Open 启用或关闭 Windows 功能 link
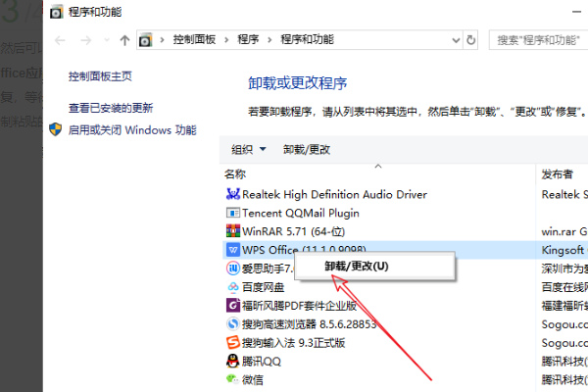This screenshot has height=392, width=588. point(132,130)
